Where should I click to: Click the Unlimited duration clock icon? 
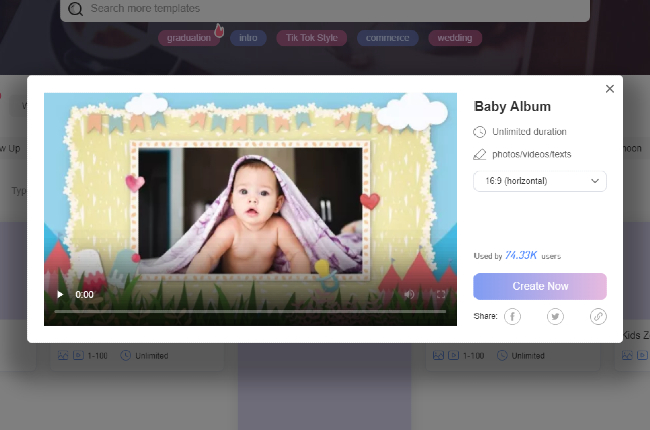(x=480, y=132)
